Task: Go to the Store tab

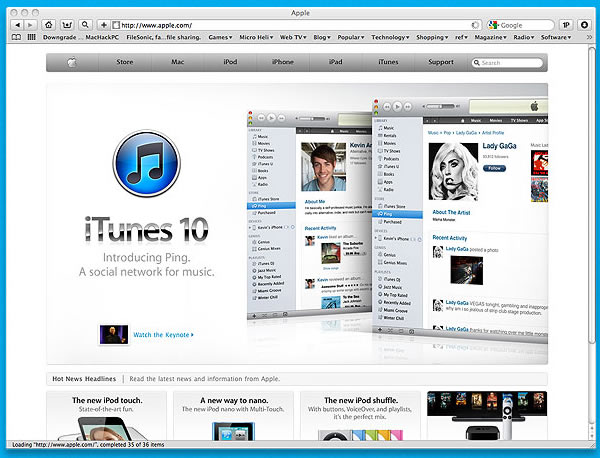Action: (x=125, y=62)
